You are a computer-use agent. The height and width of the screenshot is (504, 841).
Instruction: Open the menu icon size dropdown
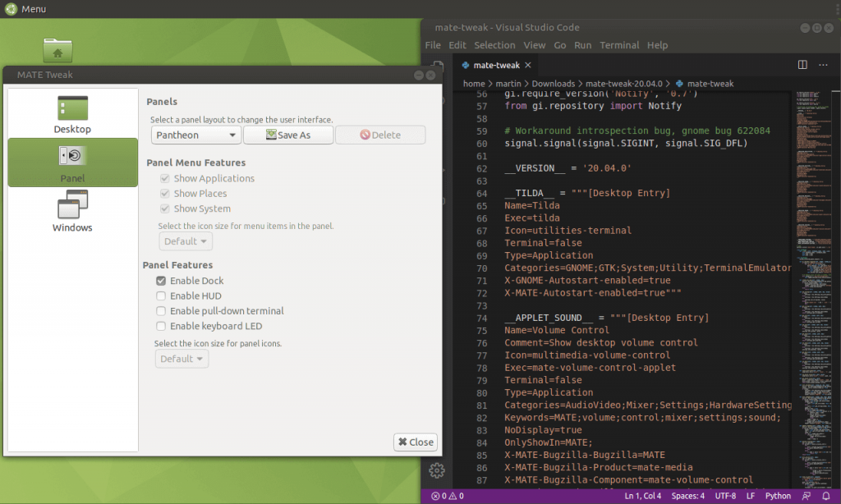[185, 241]
